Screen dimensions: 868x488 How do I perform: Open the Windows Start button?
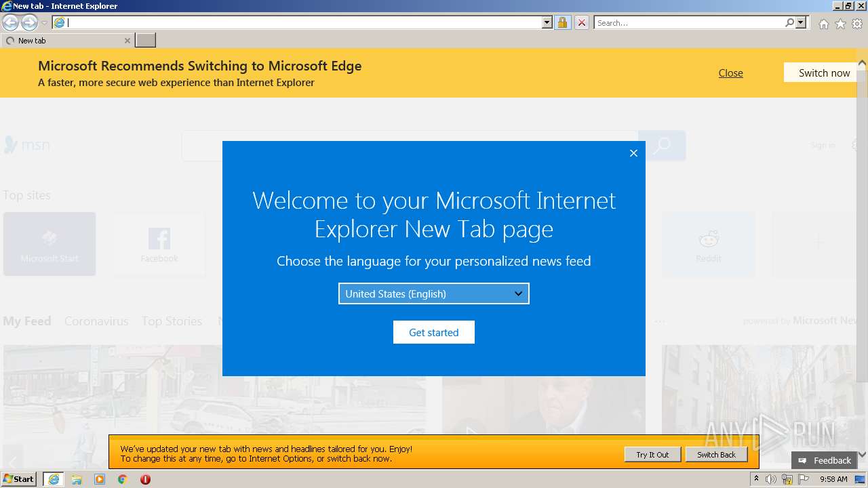(19, 479)
